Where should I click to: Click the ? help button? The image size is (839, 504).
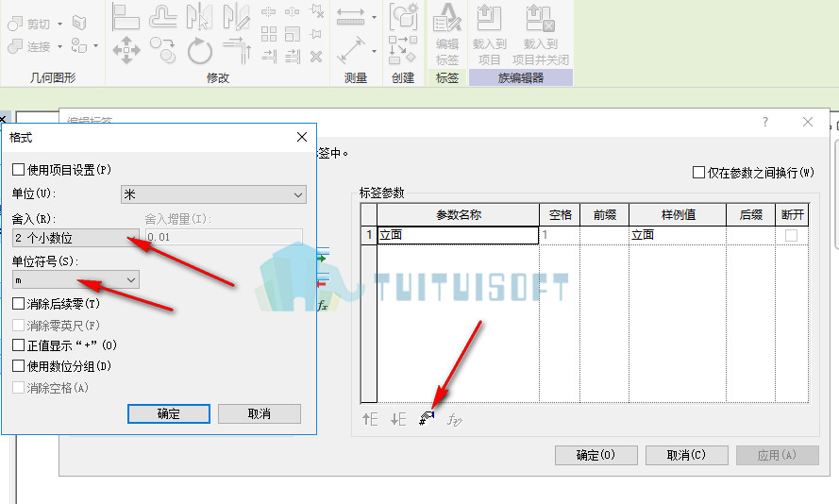pyautogui.click(x=765, y=122)
